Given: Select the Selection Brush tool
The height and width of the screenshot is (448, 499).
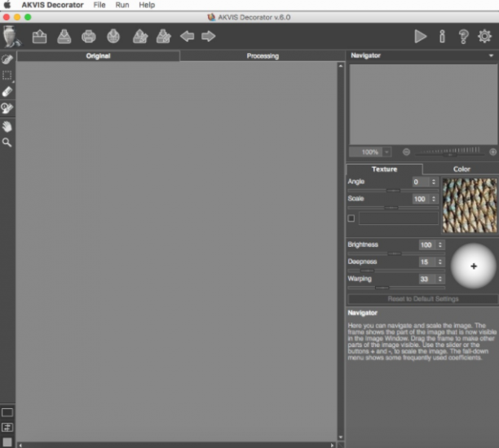Looking at the screenshot, I should [x=7, y=59].
